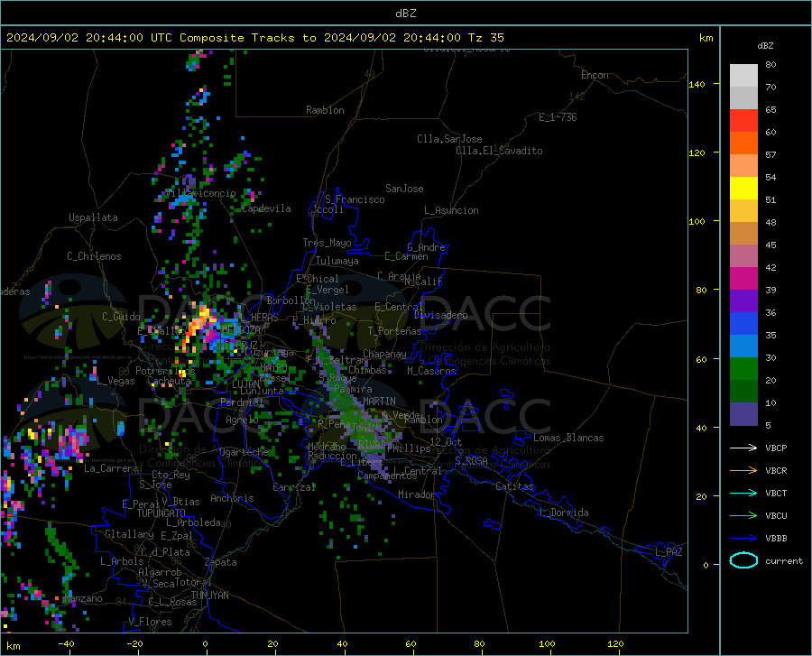Viewport: 812px width, 656px height.
Task: Click the 'Villavicencio' map label
Action: (201, 193)
